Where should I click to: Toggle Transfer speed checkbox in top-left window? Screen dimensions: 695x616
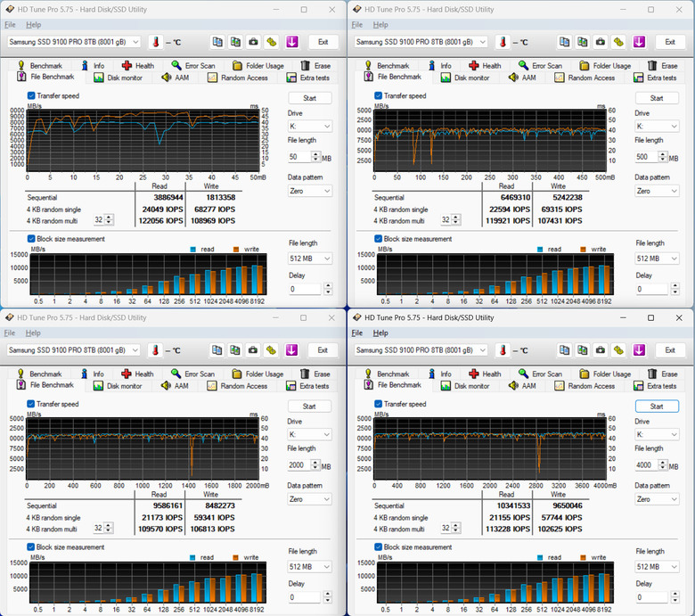point(31,95)
